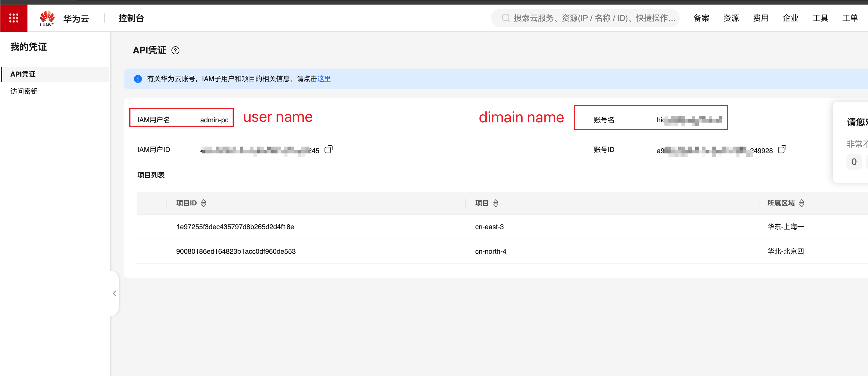Click the API凭证 help question mark icon
868x376 pixels.
click(175, 51)
